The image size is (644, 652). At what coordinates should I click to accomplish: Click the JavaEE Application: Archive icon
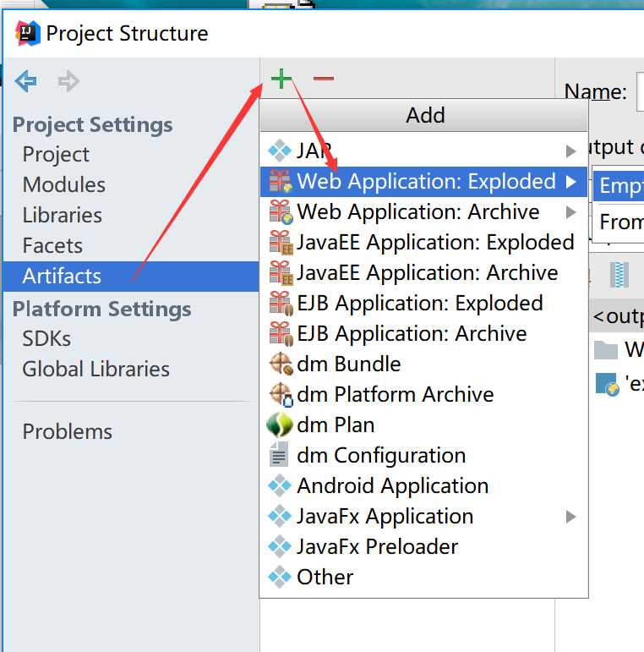[281, 273]
